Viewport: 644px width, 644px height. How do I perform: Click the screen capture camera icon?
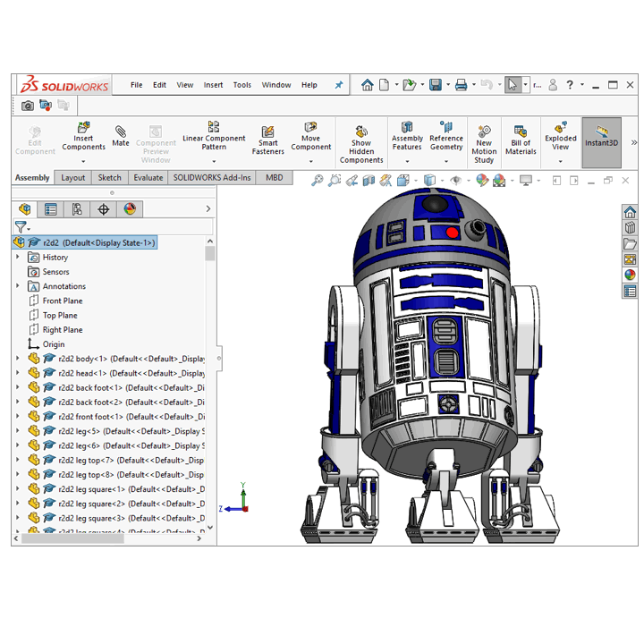pyautogui.click(x=28, y=106)
